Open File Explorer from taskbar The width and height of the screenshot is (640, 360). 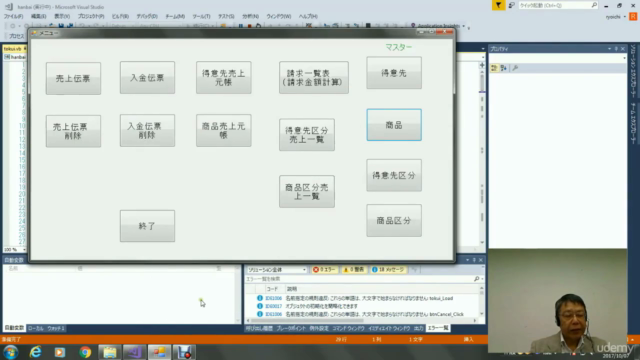pos(109,352)
